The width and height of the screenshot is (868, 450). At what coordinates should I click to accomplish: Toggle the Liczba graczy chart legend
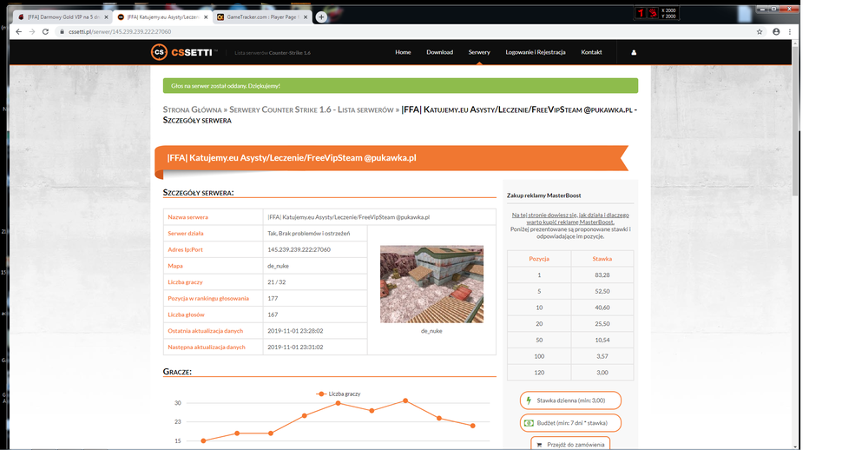339,394
